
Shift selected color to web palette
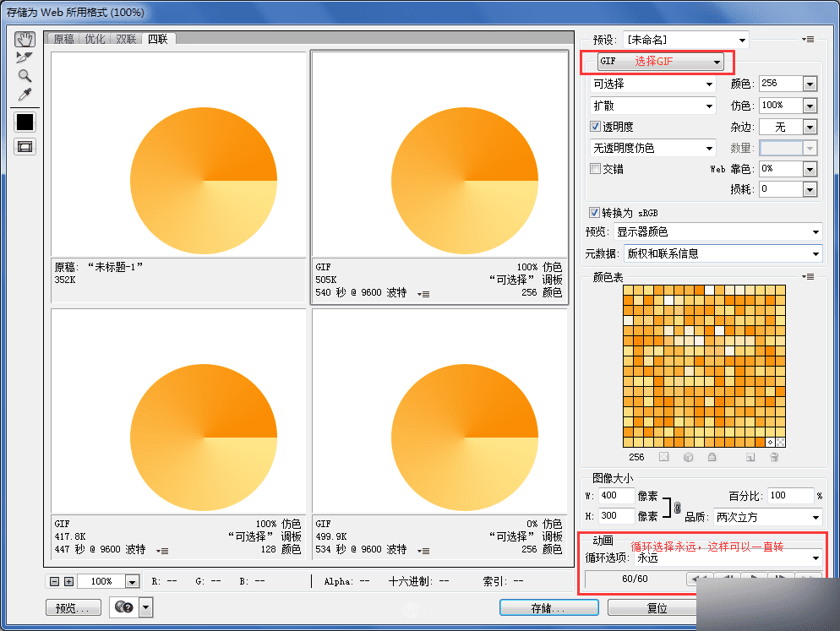click(x=688, y=457)
